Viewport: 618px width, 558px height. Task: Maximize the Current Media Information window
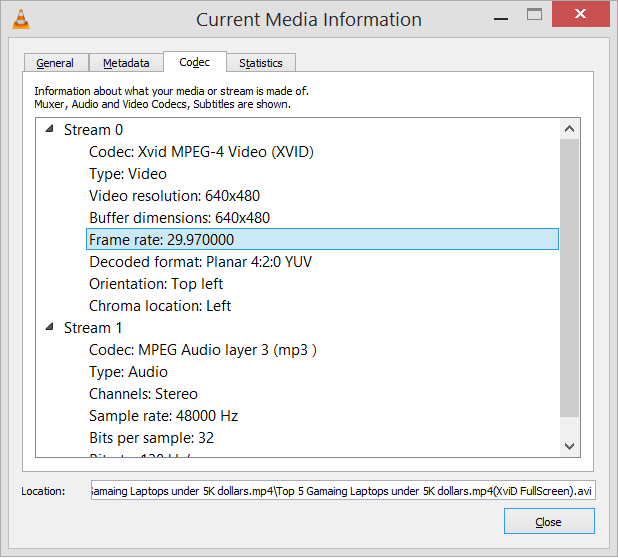[x=534, y=15]
